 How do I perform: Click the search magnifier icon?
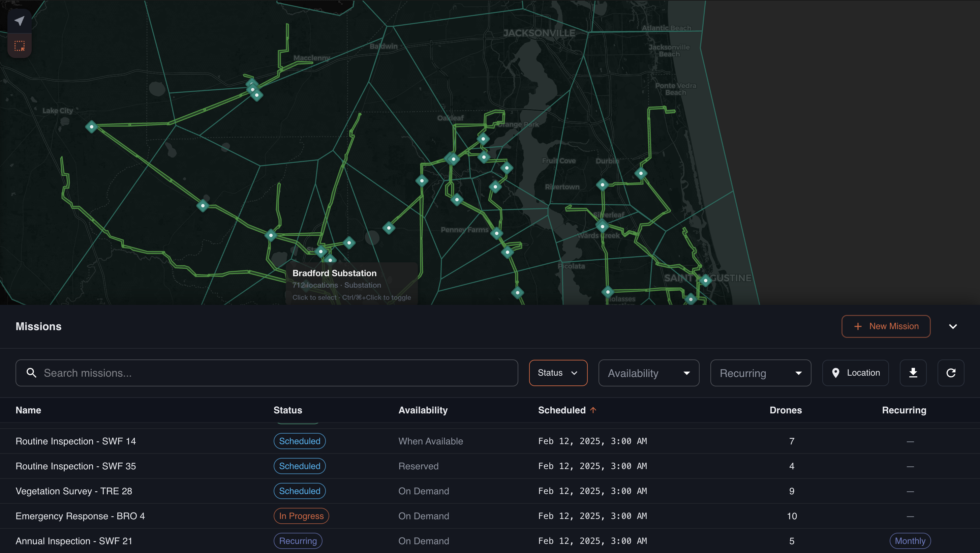pyautogui.click(x=32, y=373)
